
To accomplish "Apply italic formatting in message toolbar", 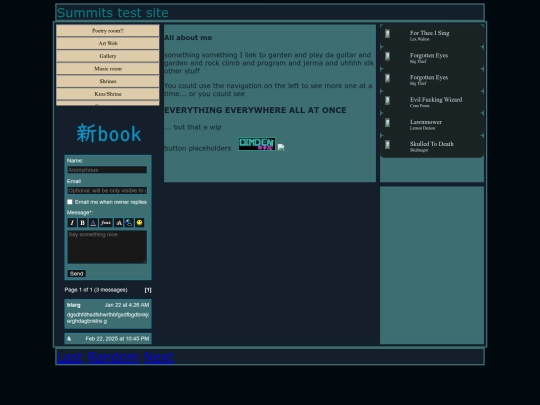I will click(72, 223).
